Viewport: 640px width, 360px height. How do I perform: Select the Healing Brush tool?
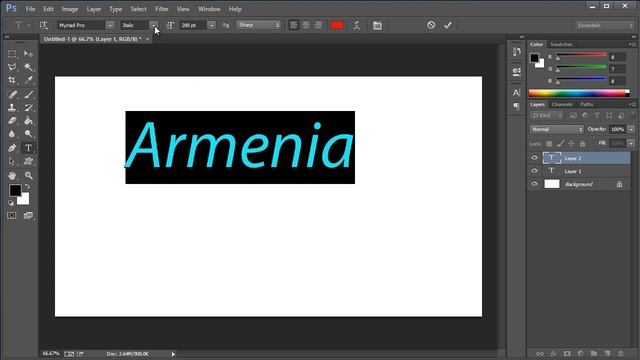12,95
